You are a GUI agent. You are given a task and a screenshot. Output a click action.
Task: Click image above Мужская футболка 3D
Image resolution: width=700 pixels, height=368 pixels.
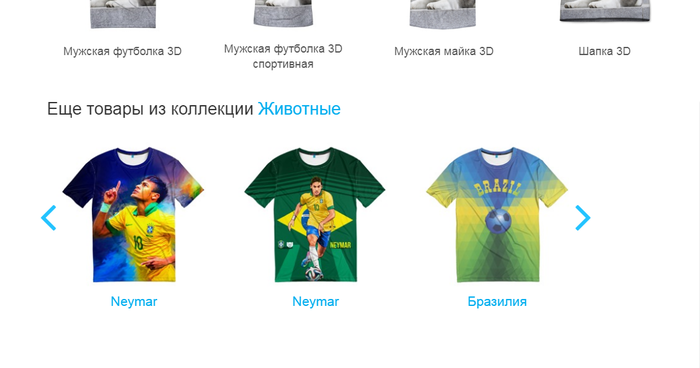pos(123,14)
